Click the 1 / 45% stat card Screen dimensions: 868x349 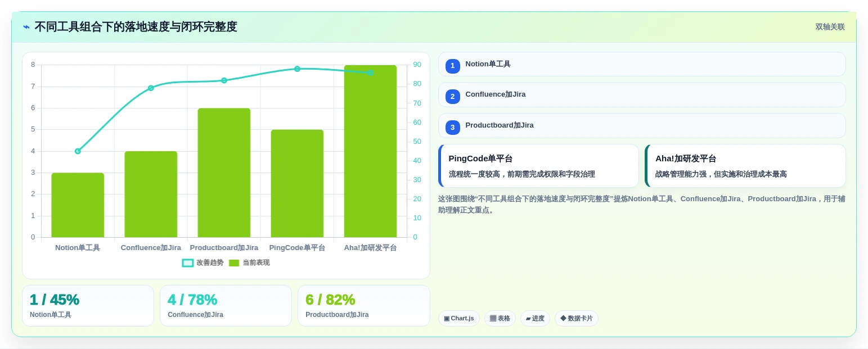[88, 306]
